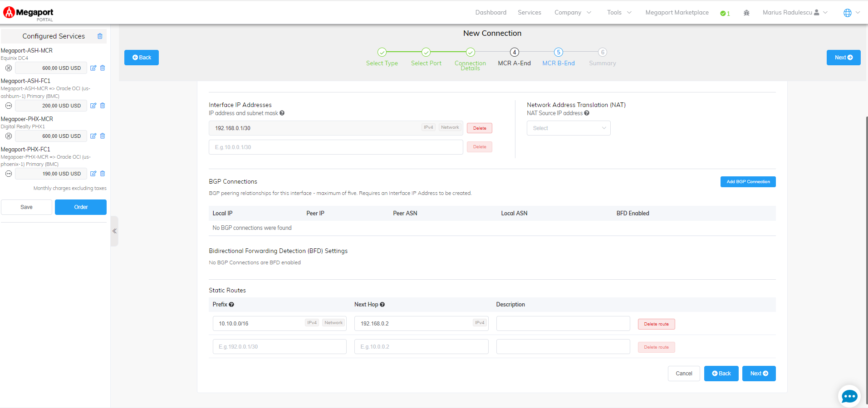This screenshot has height=408, width=868.
Task: Show help for NAT Source IP address
Action: [x=587, y=113]
